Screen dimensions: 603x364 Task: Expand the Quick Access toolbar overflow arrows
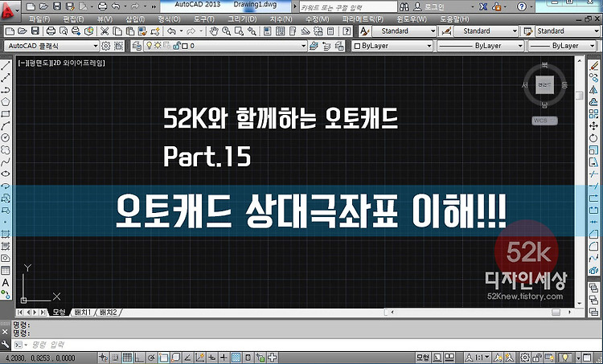154,6
